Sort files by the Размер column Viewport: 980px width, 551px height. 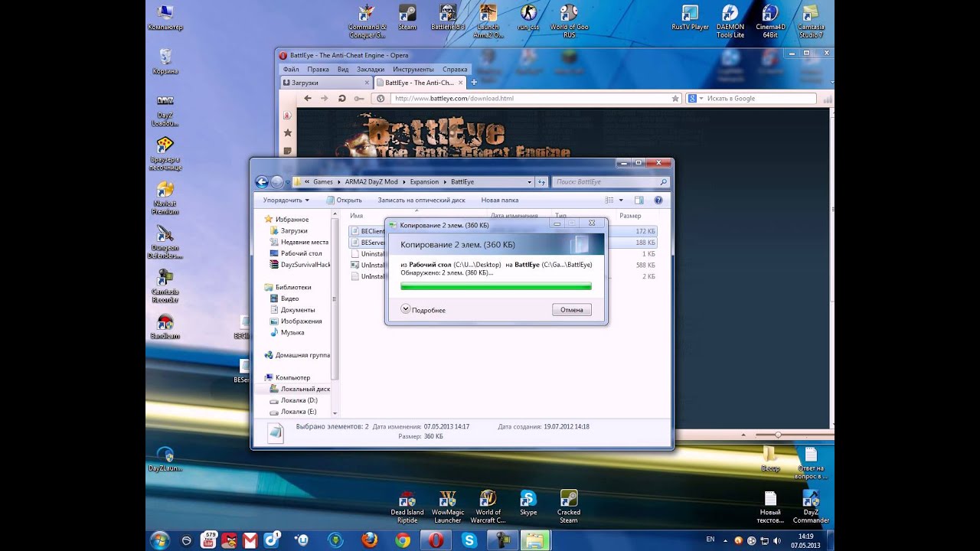coord(631,216)
